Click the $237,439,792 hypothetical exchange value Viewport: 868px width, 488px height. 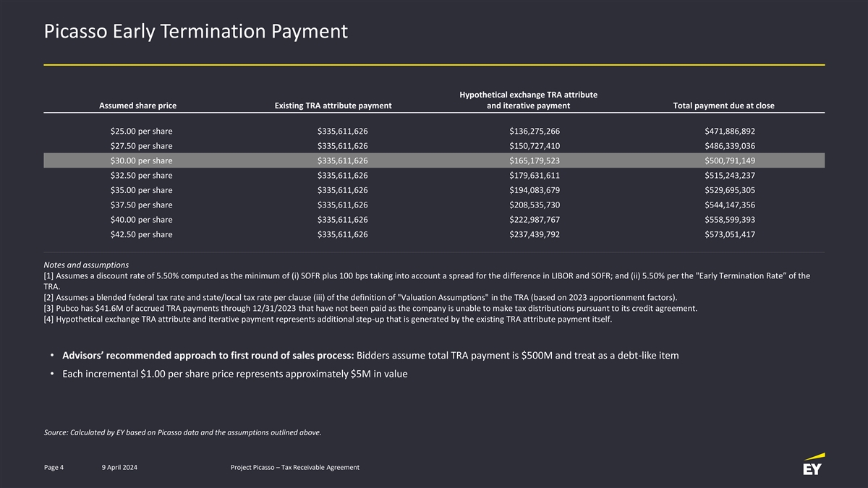click(534, 234)
